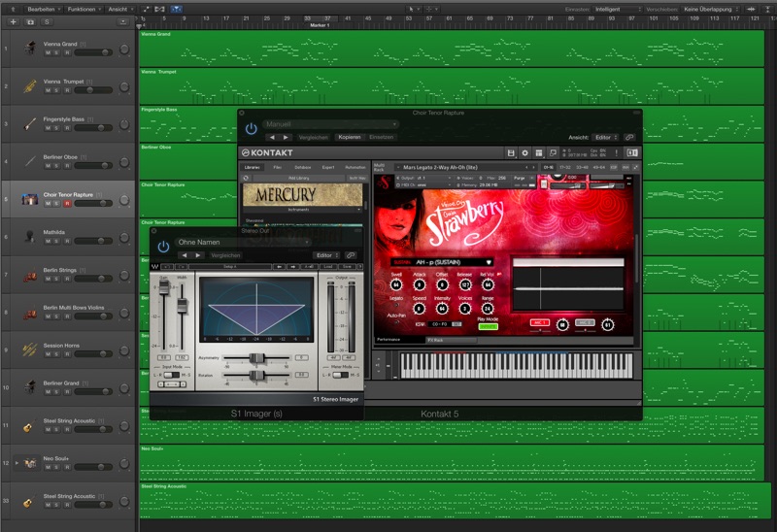
Task: Switch S1 Input Mode L-R / M-S toggle
Action: tap(172, 375)
